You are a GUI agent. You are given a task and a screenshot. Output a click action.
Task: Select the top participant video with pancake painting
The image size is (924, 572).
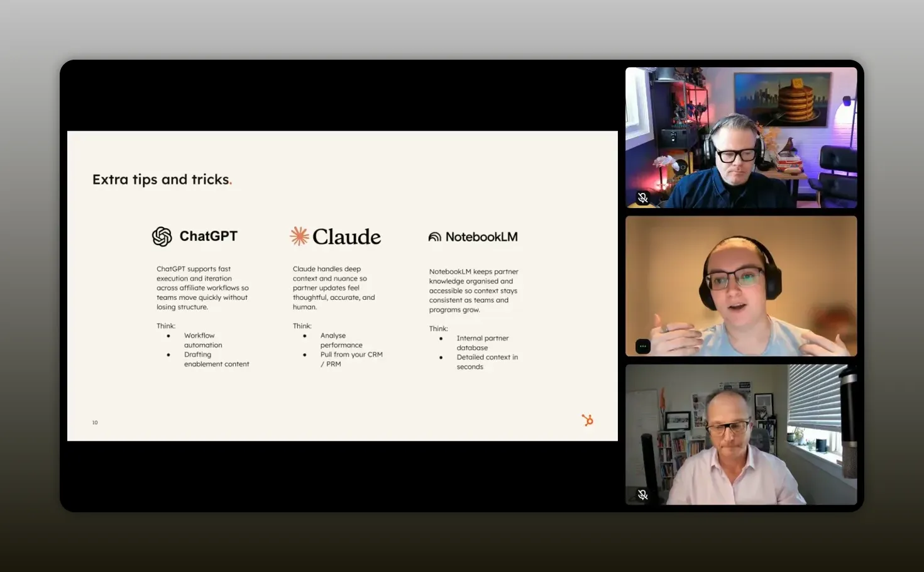(x=741, y=138)
